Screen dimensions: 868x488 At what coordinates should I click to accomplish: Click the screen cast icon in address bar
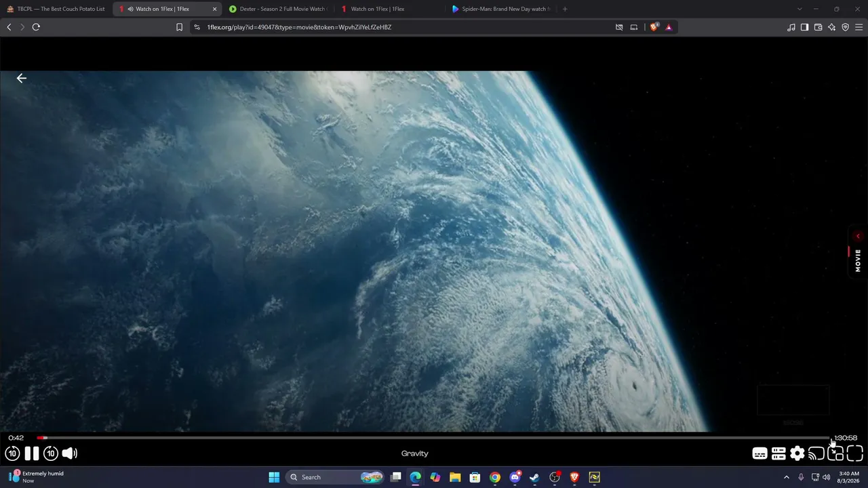click(634, 27)
